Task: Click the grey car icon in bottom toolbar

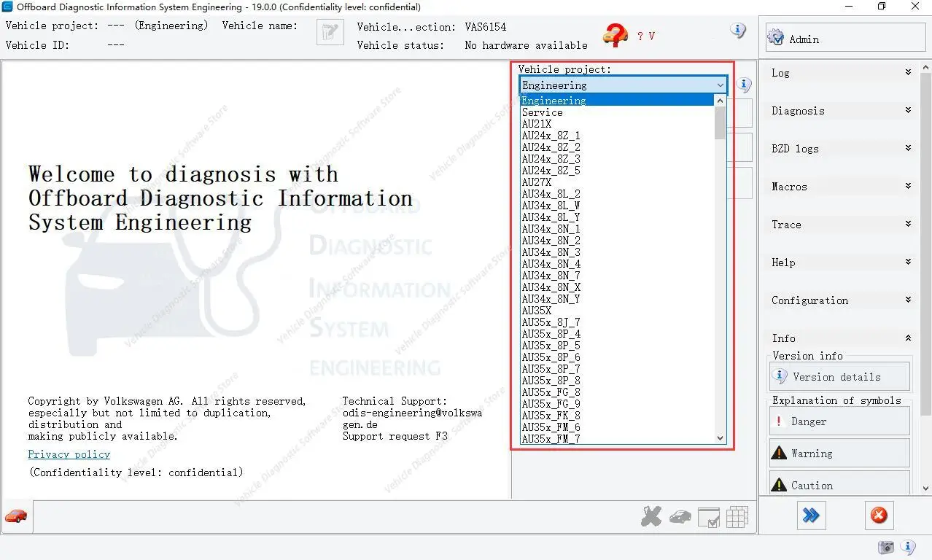Action: (680, 517)
